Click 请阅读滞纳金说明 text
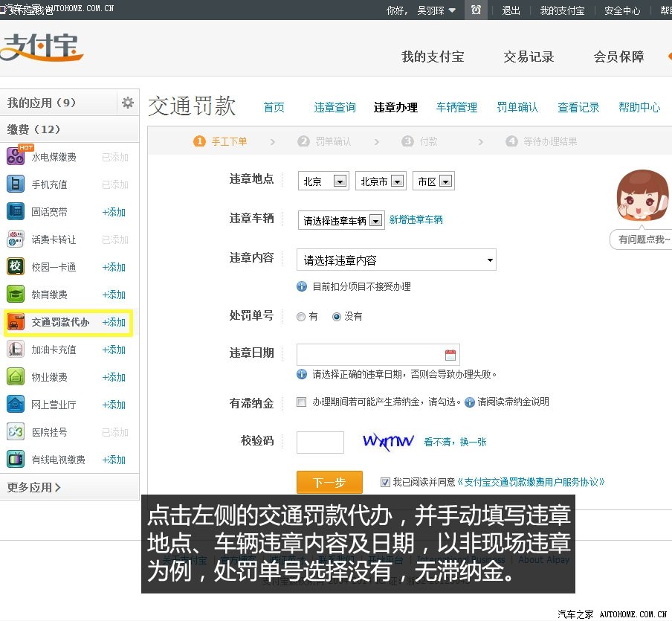Image resolution: width=672 pixels, height=621 pixels. (x=513, y=402)
